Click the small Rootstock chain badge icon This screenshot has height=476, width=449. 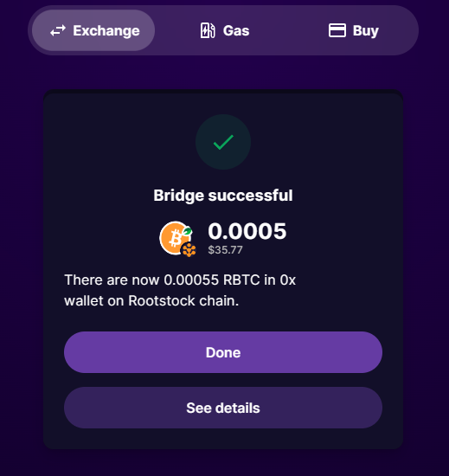[x=189, y=250]
